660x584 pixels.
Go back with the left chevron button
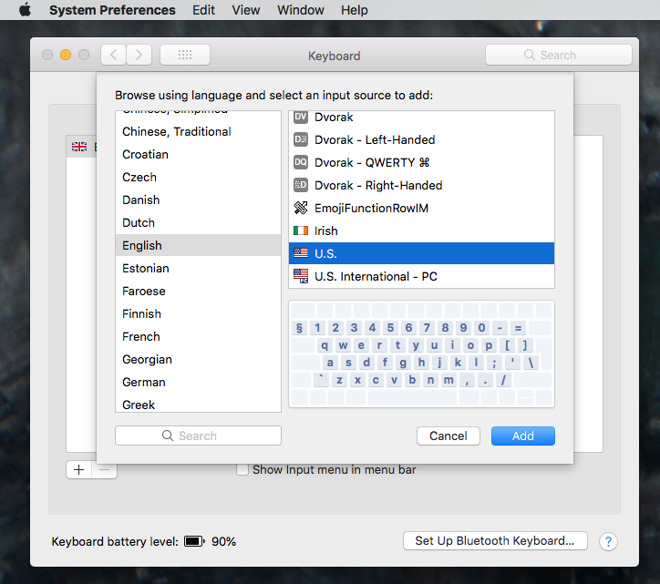pos(113,55)
